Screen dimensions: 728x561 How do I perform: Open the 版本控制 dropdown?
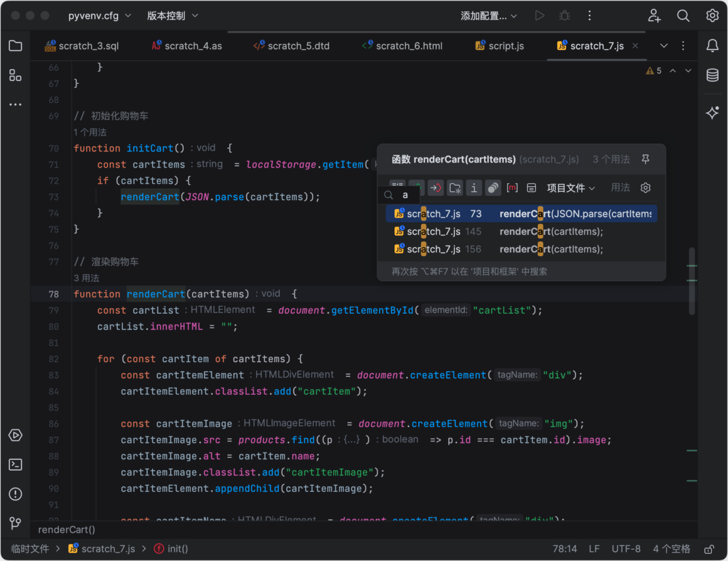[172, 16]
